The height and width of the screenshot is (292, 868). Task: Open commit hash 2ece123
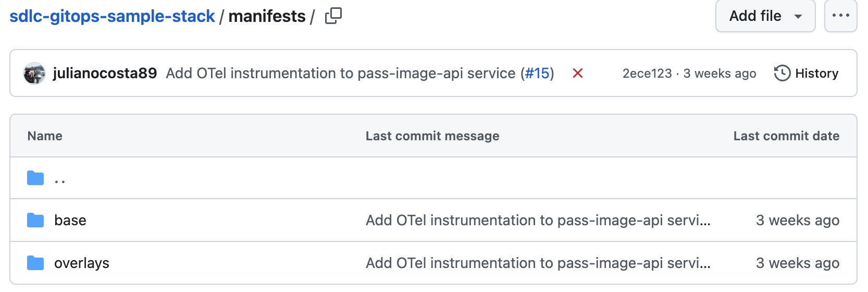647,74
